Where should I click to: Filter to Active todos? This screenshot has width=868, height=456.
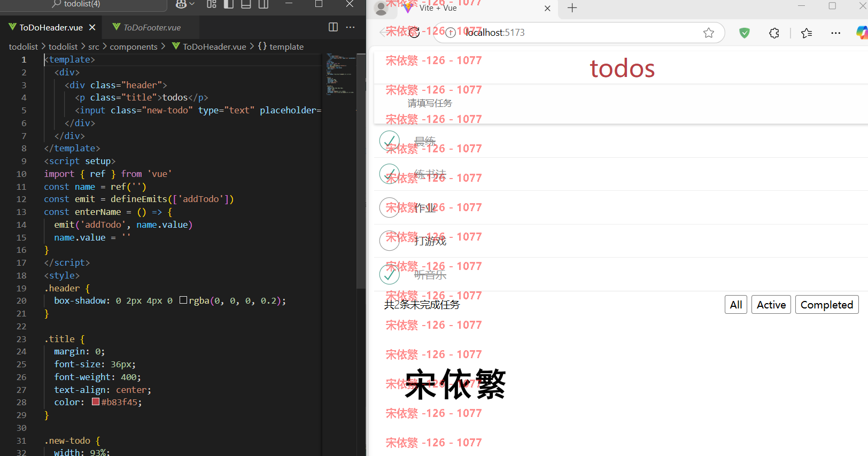point(771,305)
